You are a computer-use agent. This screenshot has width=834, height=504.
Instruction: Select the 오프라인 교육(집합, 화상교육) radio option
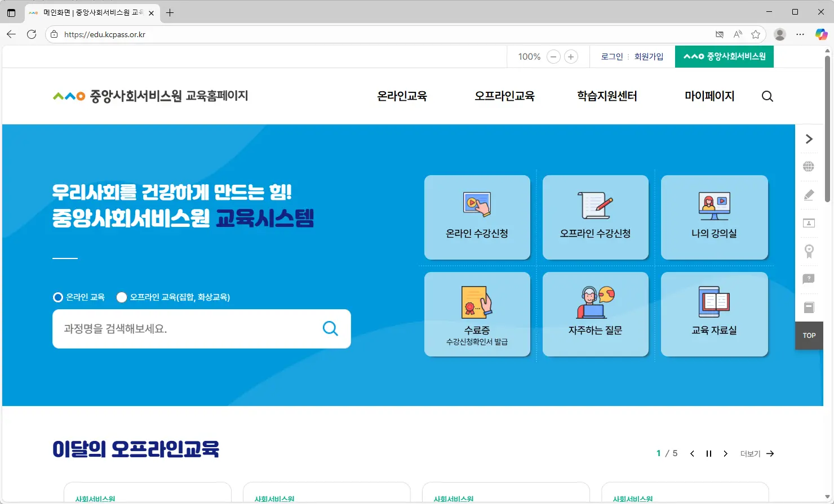click(122, 297)
